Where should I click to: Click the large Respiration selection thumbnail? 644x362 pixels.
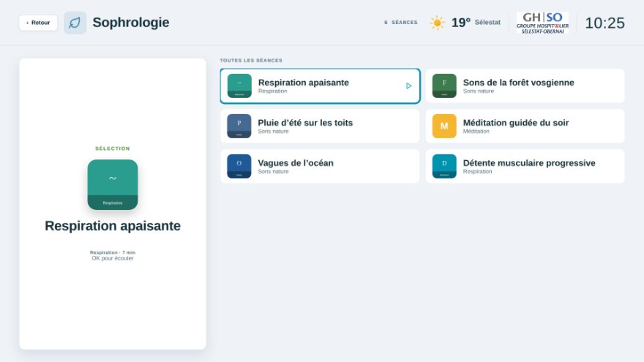(x=113, y=185)
